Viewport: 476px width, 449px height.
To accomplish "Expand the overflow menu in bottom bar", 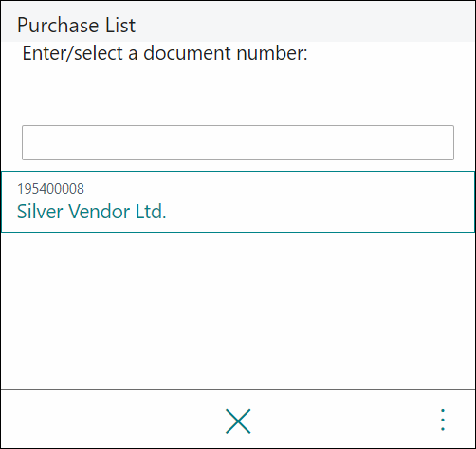I will click(x=443, y=420).
